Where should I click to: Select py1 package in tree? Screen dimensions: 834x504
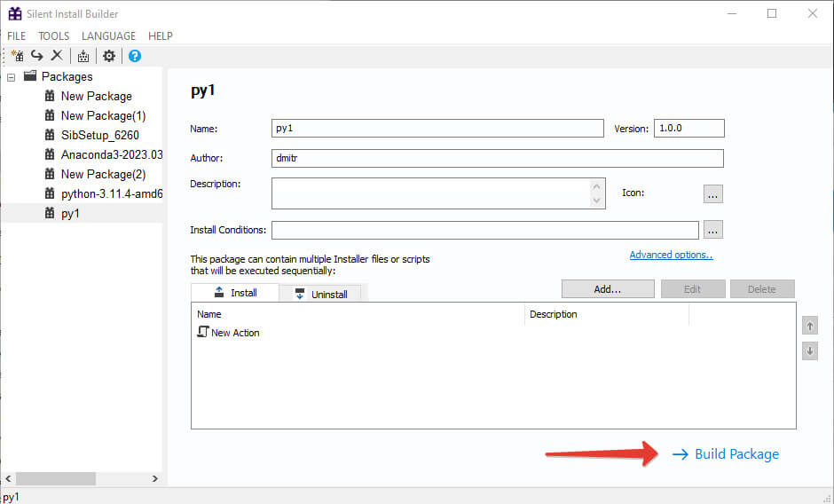coord(70,214)
